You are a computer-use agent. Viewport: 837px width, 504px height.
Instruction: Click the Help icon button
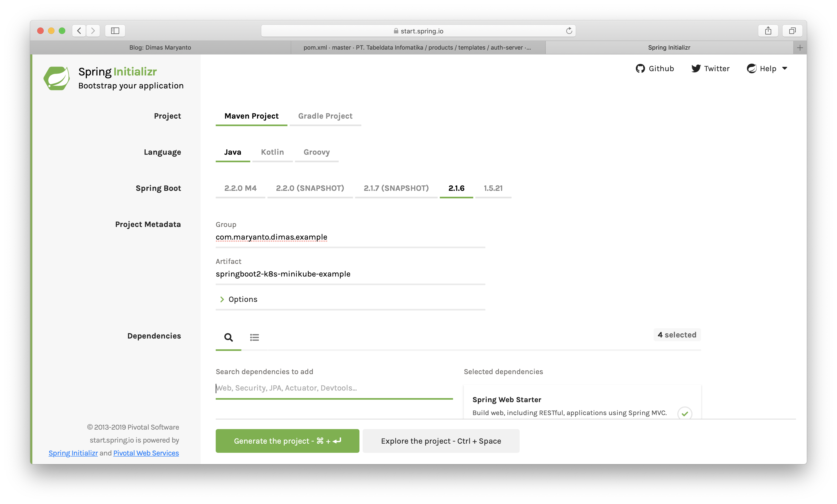click(752, 68)
